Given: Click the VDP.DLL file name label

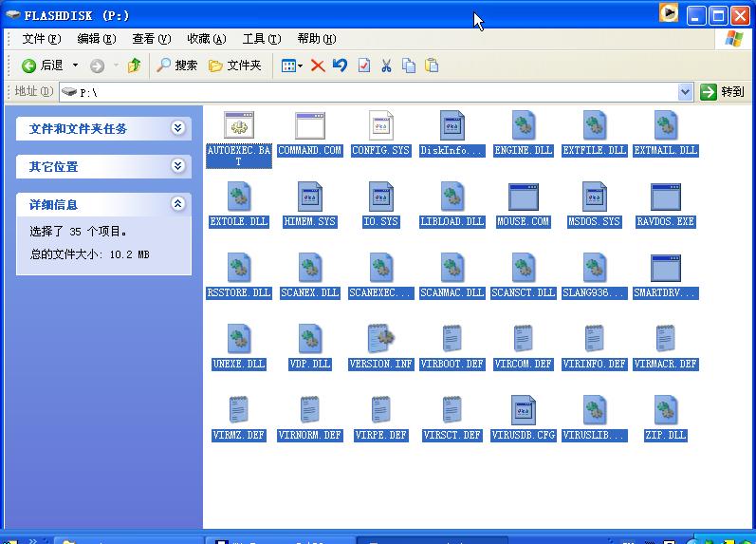Looking at the screenshot, I should tap(310, 364).
